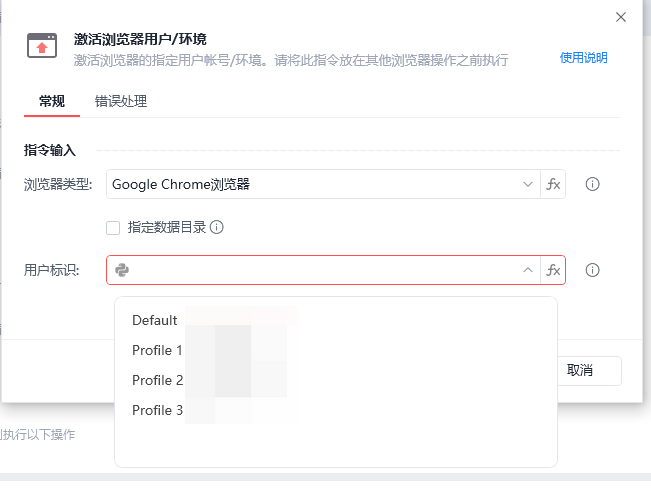Show info tooltip for 用户标识
Viewport: 651px width, 498px height.
[x=592, y=270]
